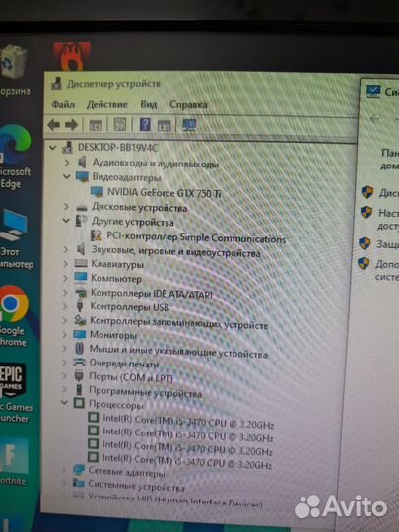
Task: Launch Google Chrome from the desktop
Action: click(14, 315)
